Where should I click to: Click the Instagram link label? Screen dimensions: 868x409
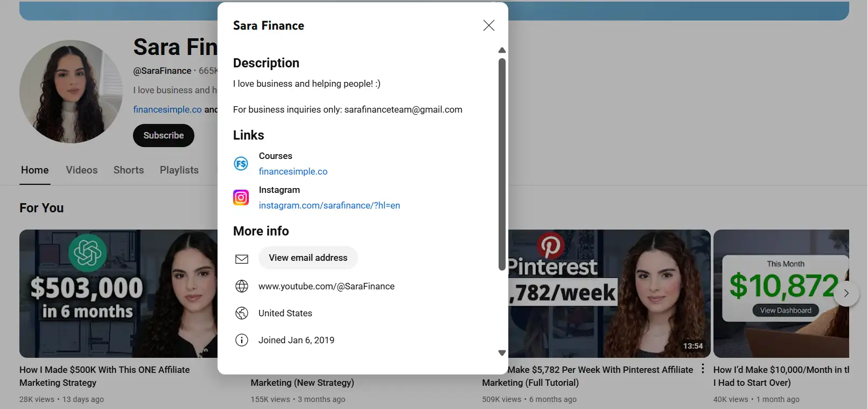279,190
